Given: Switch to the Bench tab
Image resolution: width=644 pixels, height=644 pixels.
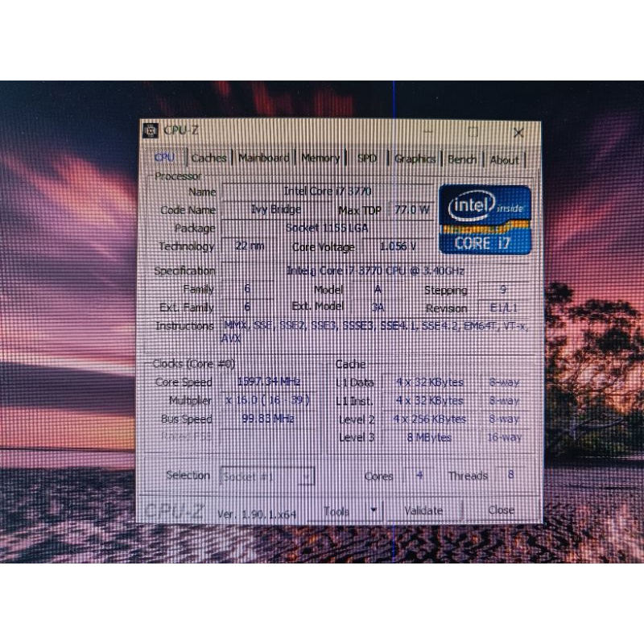Looking at the screenshot, I should pyautogui.click(x=462, y=159).
